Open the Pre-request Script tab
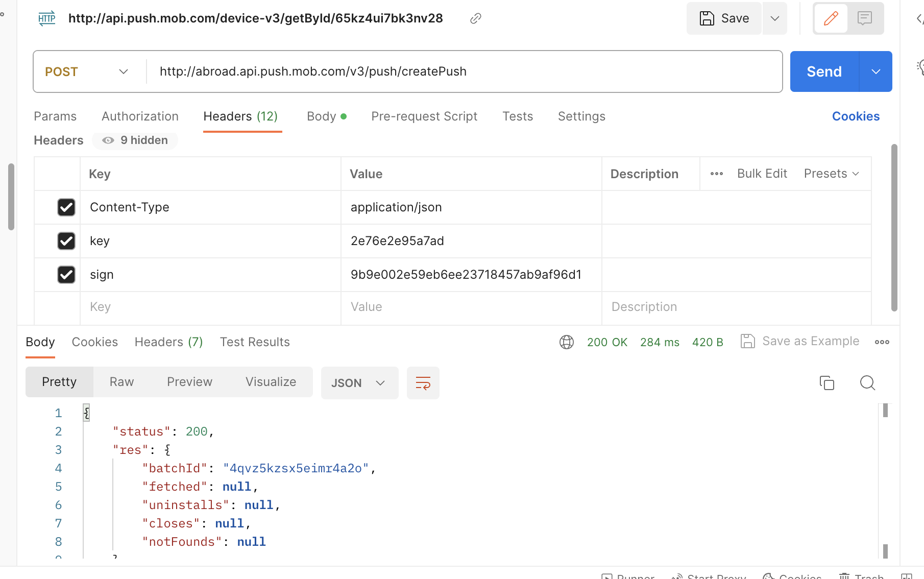The image size is (924, 579). click(424, 116)
